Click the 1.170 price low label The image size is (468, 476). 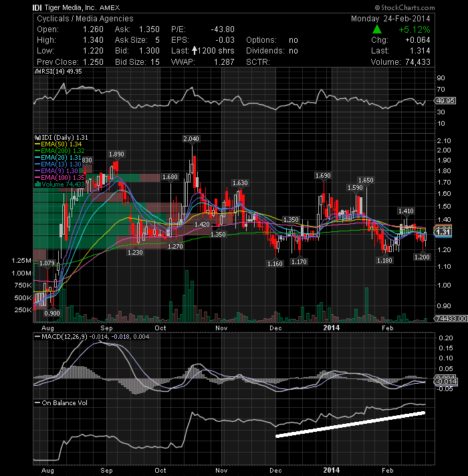pyautogui.click(x=299, y=261)
